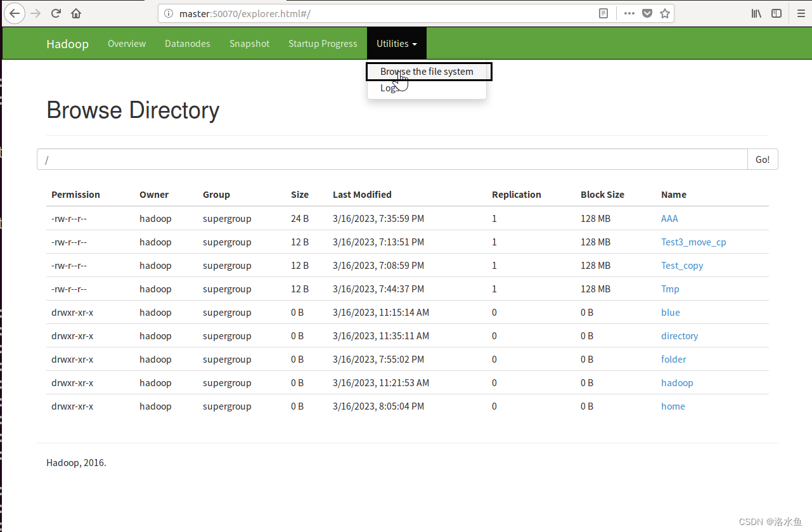Click the 3/16/2023, 7:13:51 PM timestamp
This screenshot has width=812, height=532.
[x=378, y=242]
